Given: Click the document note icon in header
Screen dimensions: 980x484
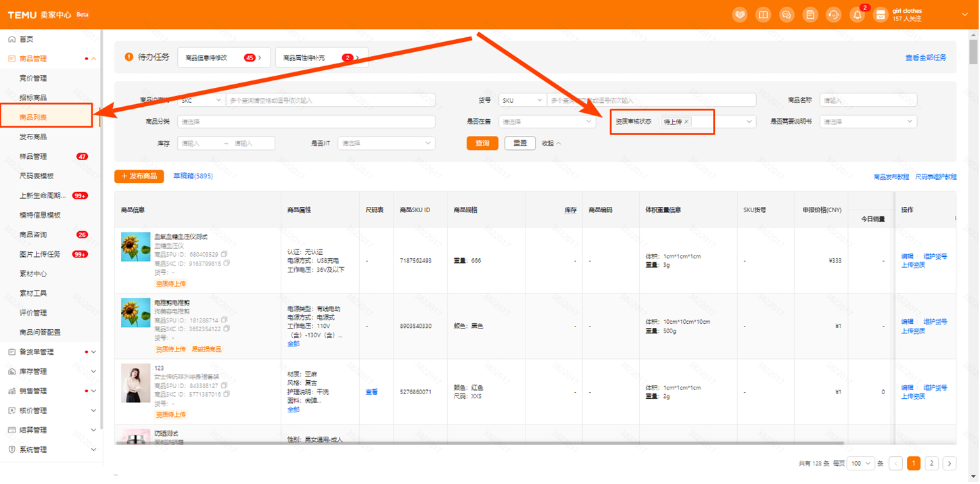Looking at the screenshot, I should point(810,15).
